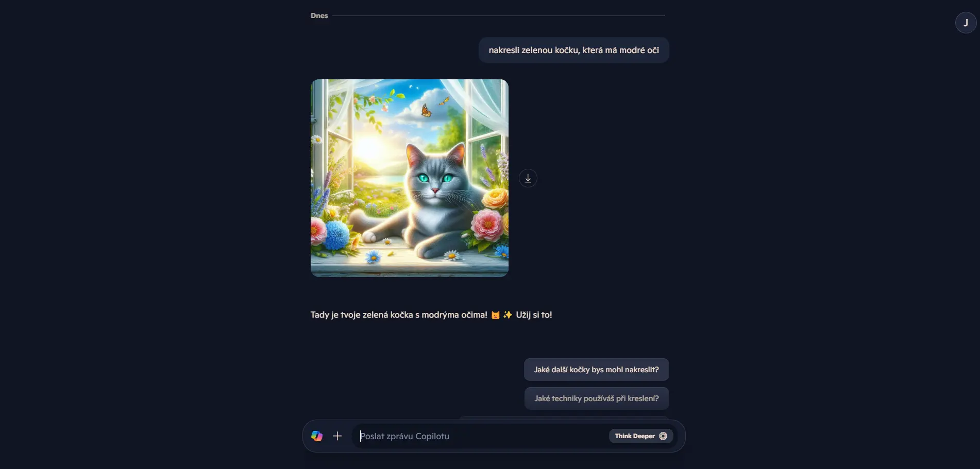Screen dimensions: 980x469
Task: Click the Copilot logo icon
Action: click(x=317, y=436)
